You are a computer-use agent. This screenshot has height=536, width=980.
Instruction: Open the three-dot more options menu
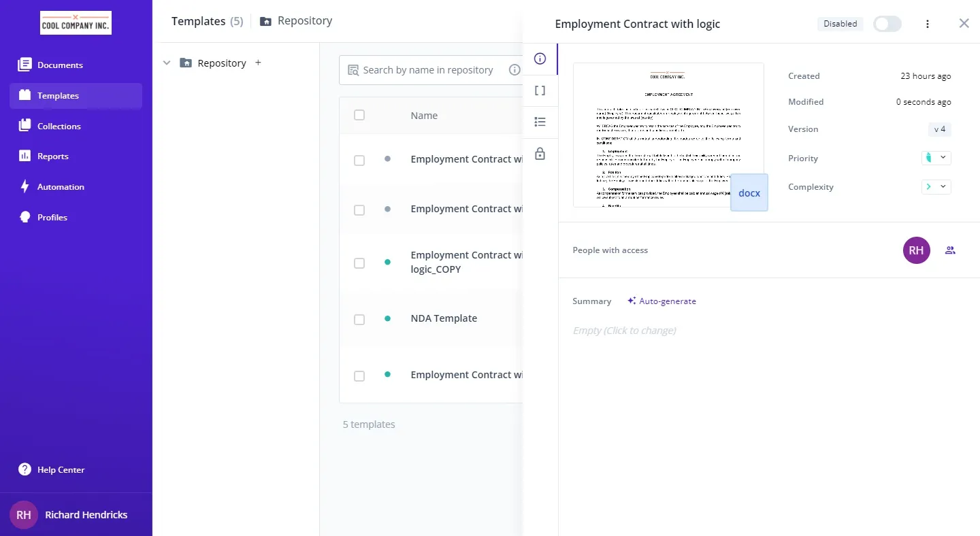pyautogui.click(x=927, y=24)
